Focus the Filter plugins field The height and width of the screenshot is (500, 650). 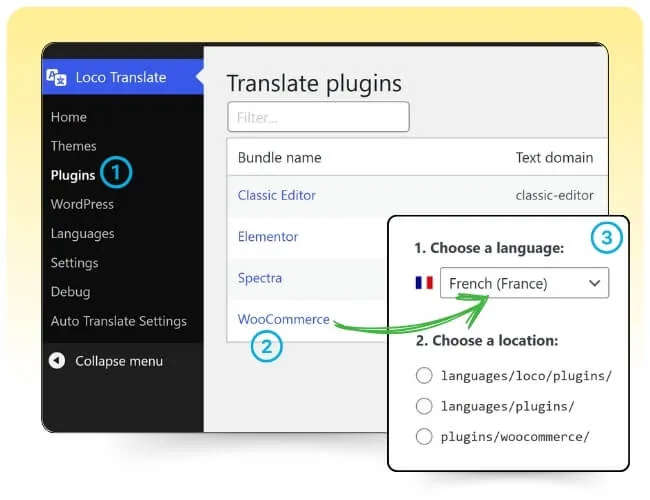[x=318, y=117]
